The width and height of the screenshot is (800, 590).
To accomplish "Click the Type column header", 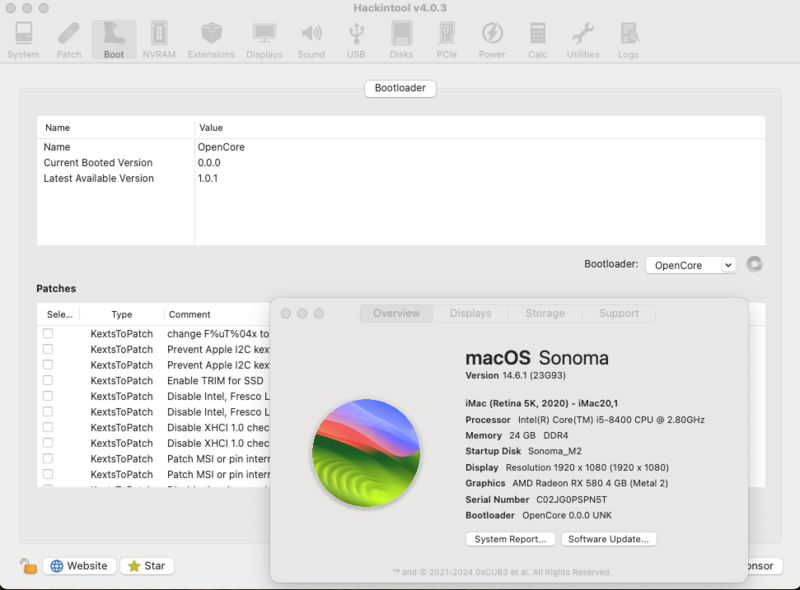I will point(121,314).
